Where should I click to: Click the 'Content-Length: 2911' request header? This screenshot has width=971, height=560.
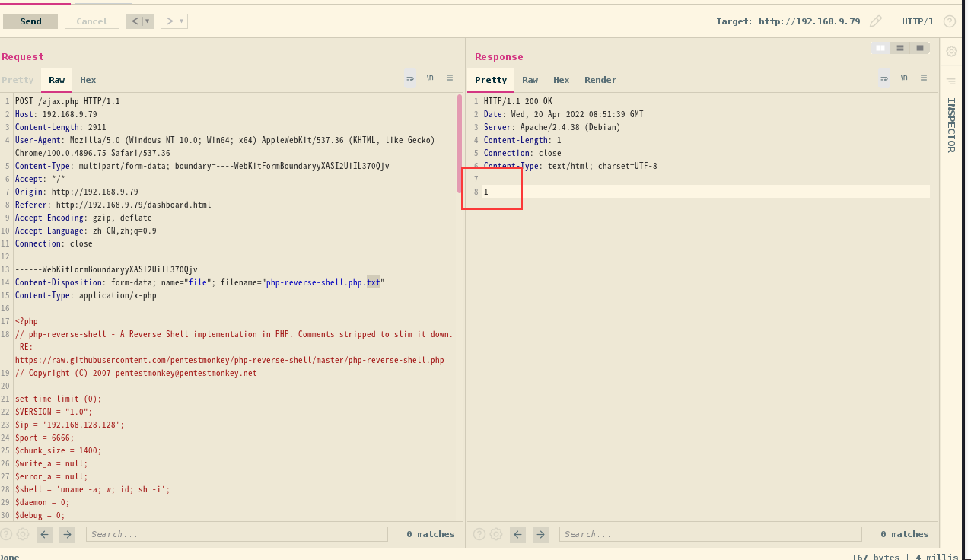pyautogui.click(x=61, y=127)
